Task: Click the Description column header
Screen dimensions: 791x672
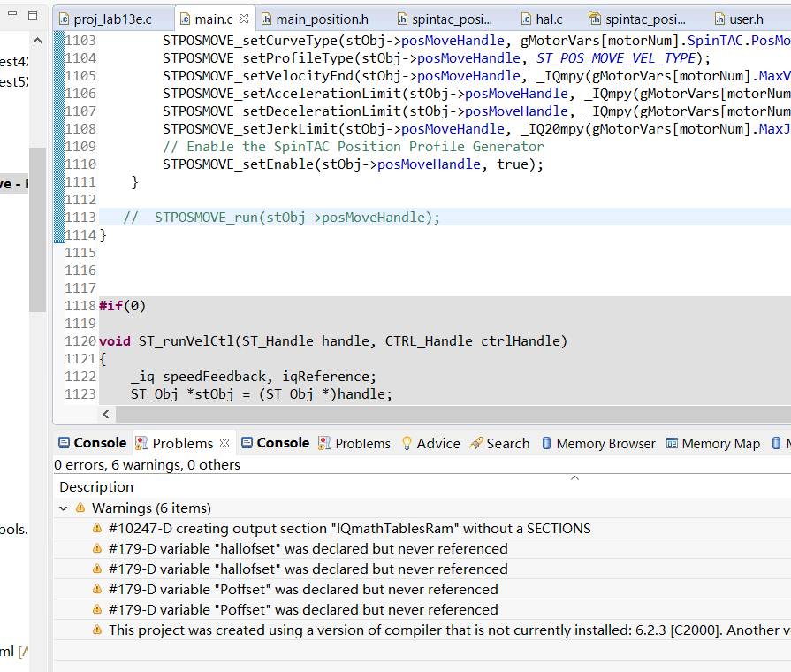Action: click(96, 487)
